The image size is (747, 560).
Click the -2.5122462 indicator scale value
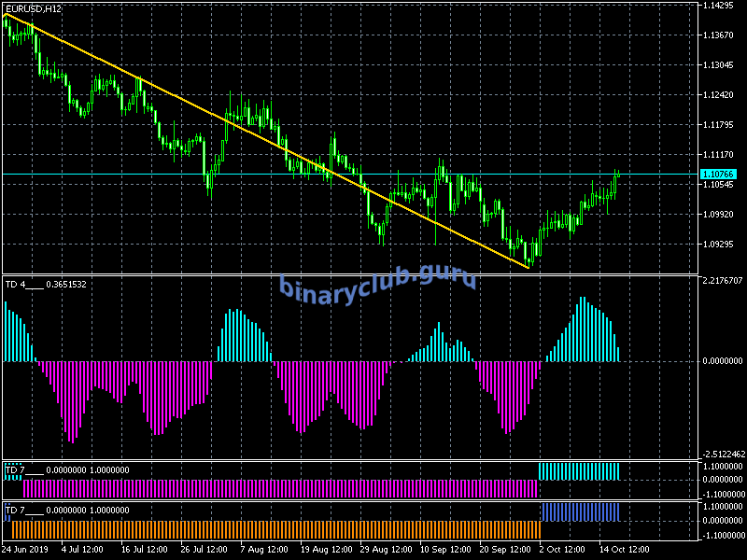(x=722, y=454)
